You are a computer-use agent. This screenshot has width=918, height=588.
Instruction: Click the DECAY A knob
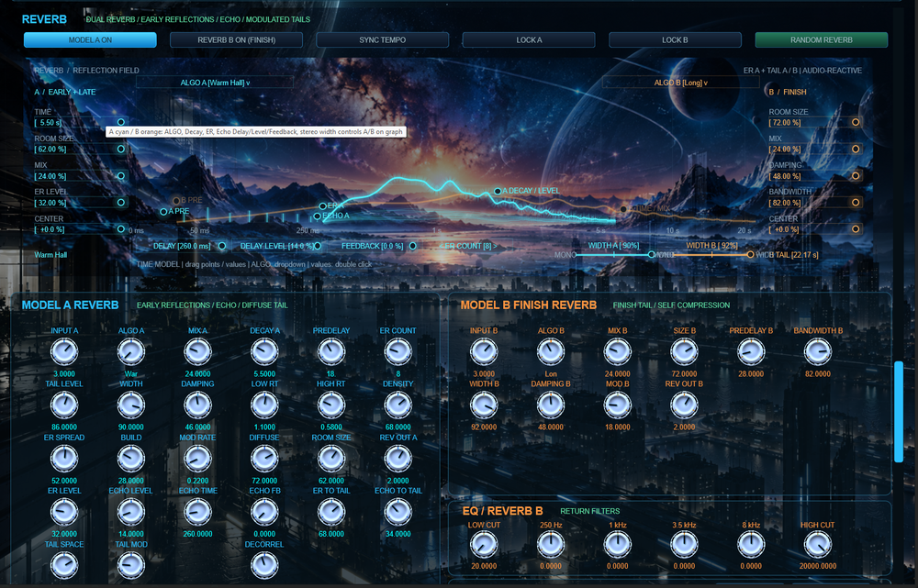coord(264,352)
